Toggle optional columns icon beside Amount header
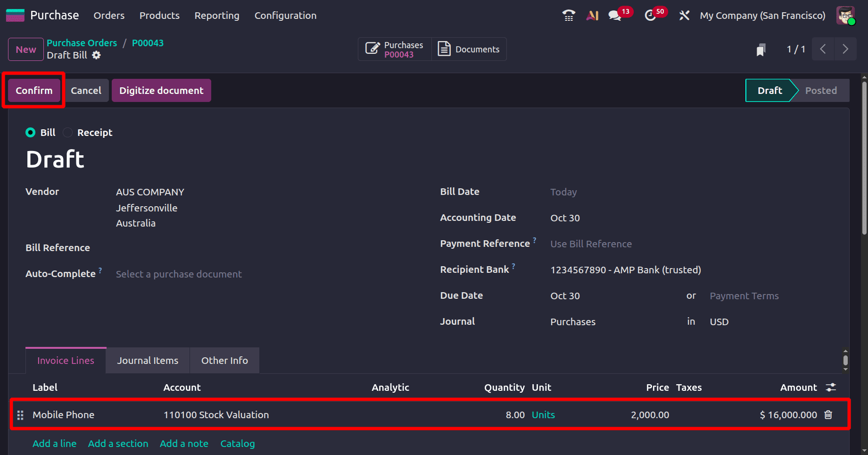Viewport: 868px width, 455px height. point(831,387)
